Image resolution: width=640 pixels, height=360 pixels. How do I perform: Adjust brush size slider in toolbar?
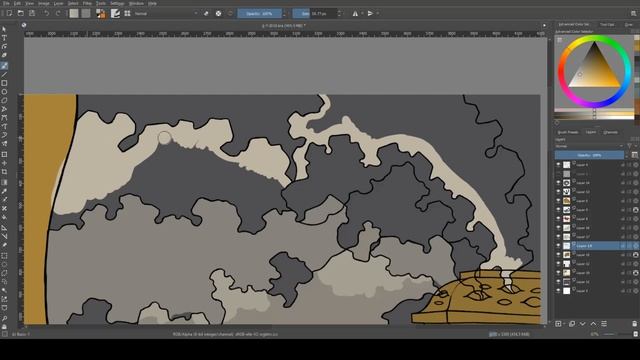click(x=314, y=13)
